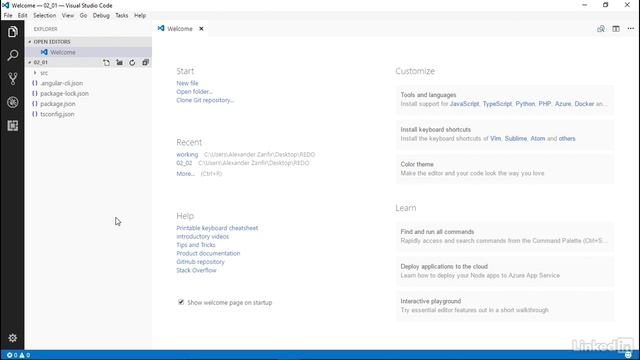Open the Help menu
This screenshot has width=640, height=360.
[140, 16]
